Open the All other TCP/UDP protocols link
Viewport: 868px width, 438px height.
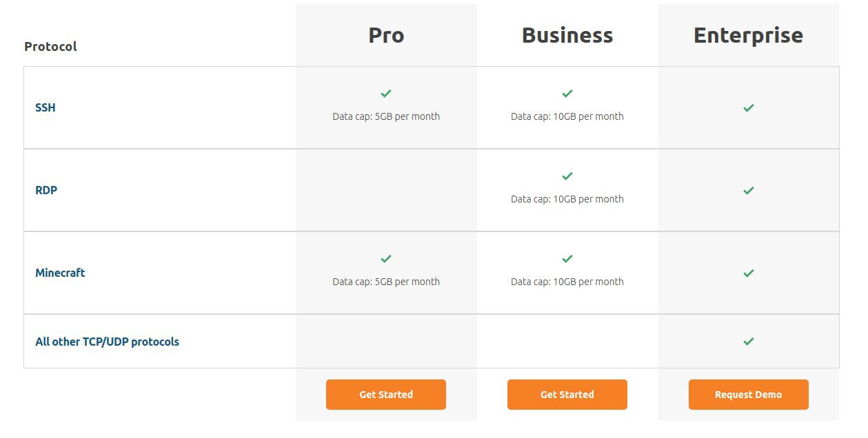pyautogui.click(x=107, y=342)
